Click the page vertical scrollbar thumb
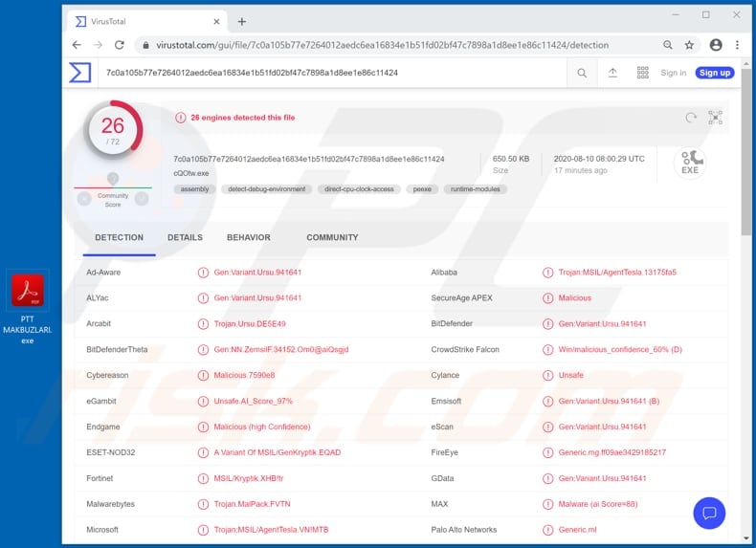Screen dimensions: 756x548 click(746, 152)
